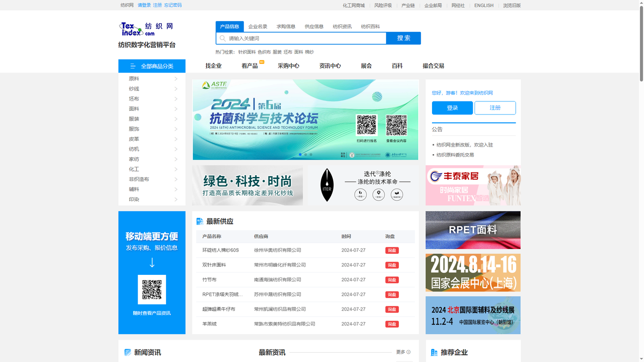Screen dimensions: 644x362
Task: Open the 看产品 navigation menu
Action: [x=250, y=66]
